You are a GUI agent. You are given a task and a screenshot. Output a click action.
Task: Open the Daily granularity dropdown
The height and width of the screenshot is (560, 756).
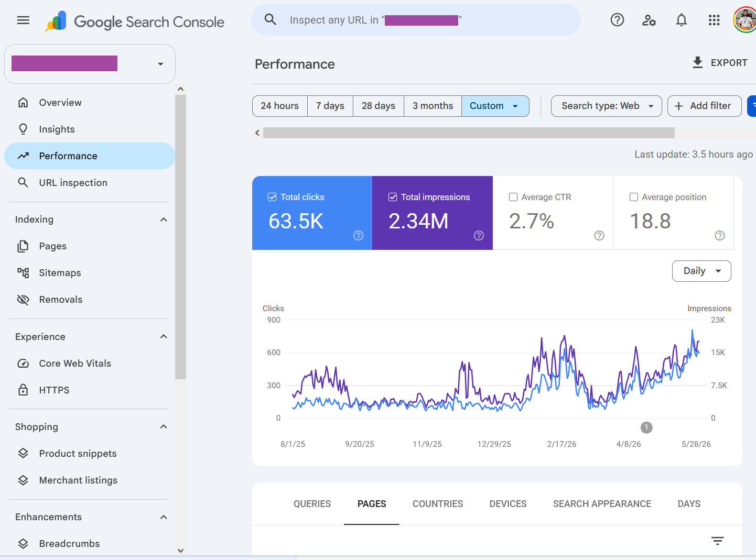tap(701, 271)
